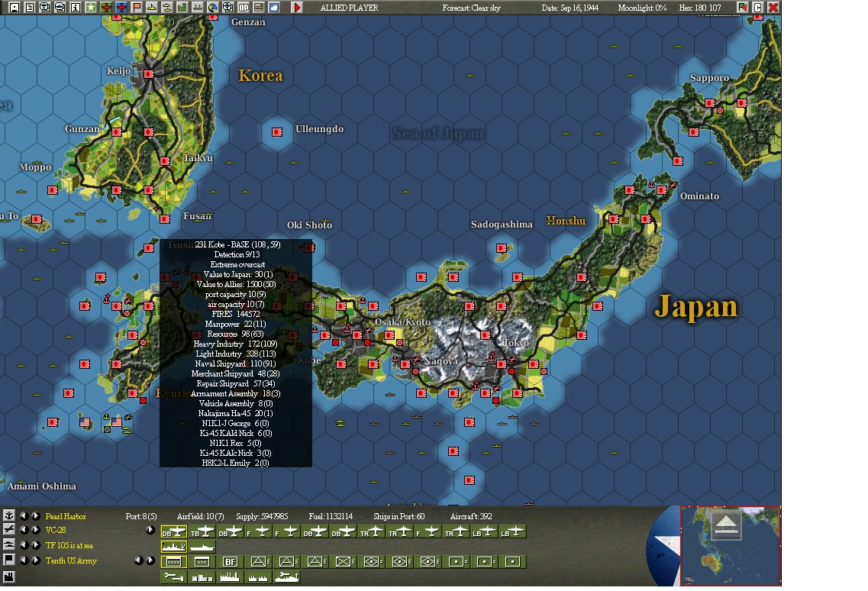Open the Tenth US Army link
Screen dimensions: 868x591
71,560
